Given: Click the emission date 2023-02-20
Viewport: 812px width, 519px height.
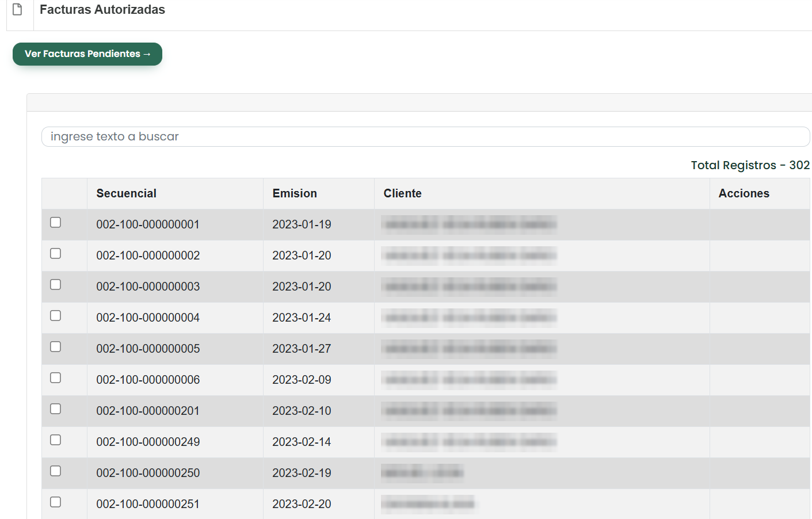Looking at the screenshot, I should pyautogui.click(x=302, y=504).
